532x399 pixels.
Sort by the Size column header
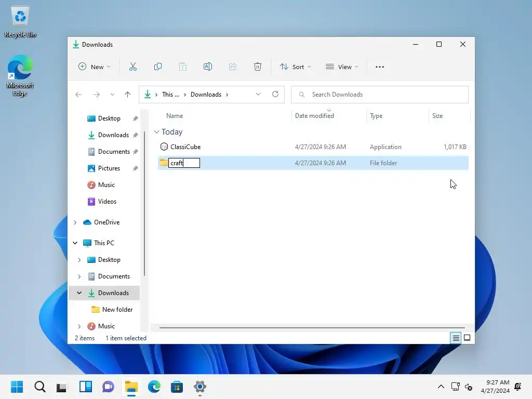pyautogui.click(x=437, y=116)
